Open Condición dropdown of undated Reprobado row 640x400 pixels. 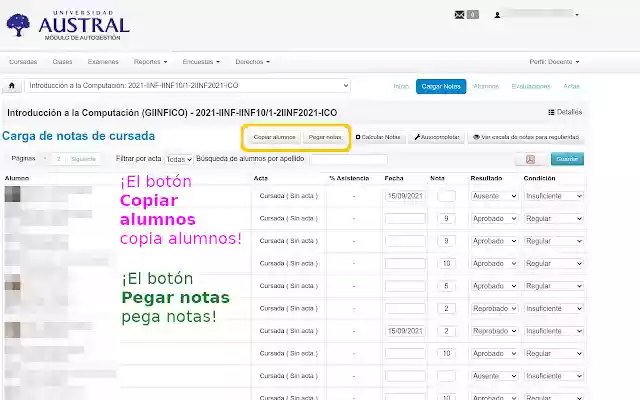(553, 309)
